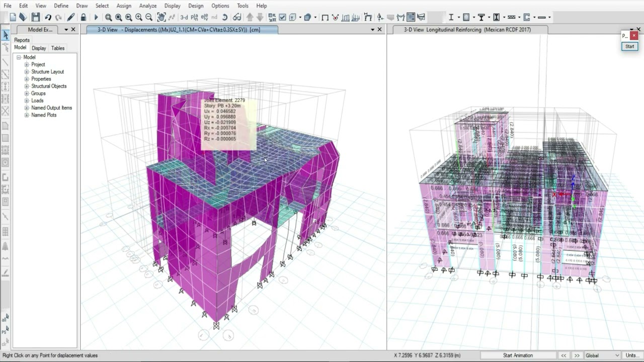Screen dimensions: 644x362
Task: Switch to the Tables tab in Model Explorer
Action: tap(58, 48)
